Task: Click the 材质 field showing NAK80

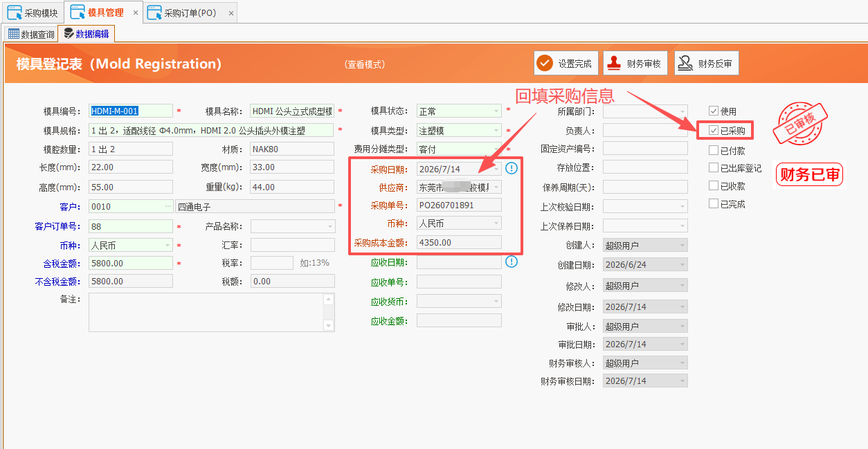Action: click(292, 149)
